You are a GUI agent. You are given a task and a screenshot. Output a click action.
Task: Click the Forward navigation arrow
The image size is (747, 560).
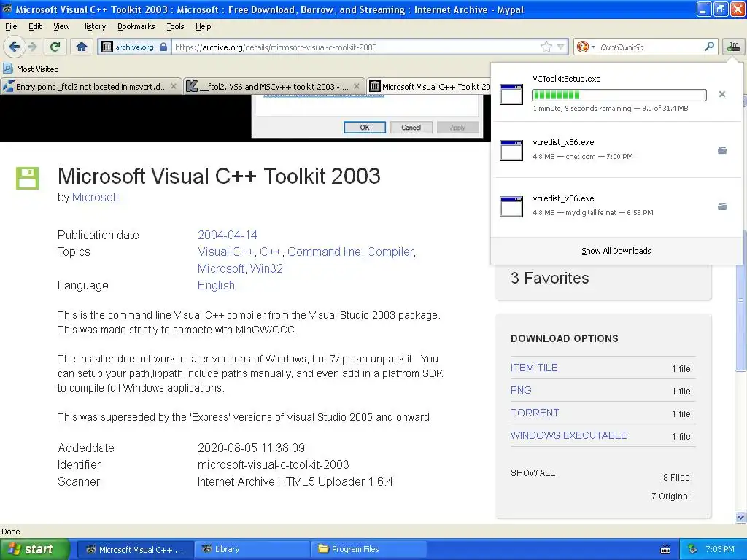coord(32,47)
